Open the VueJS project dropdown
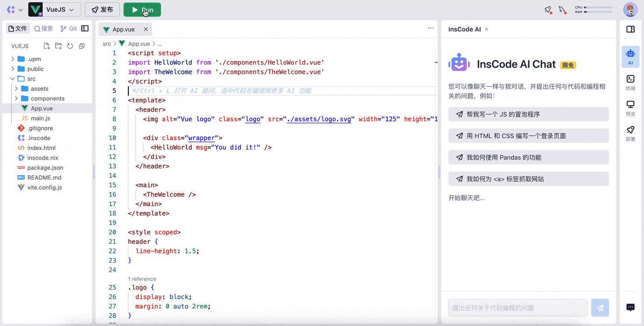 pos(55,9)
